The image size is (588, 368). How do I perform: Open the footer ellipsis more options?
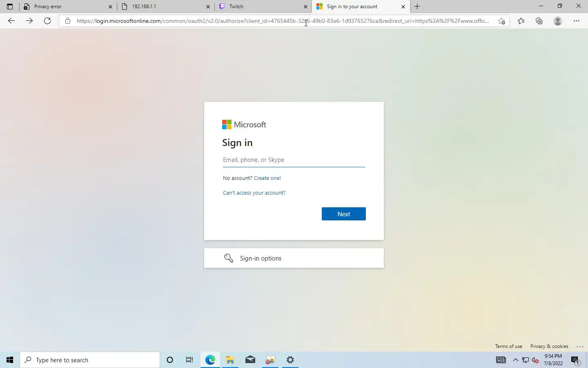click(580, 346)
